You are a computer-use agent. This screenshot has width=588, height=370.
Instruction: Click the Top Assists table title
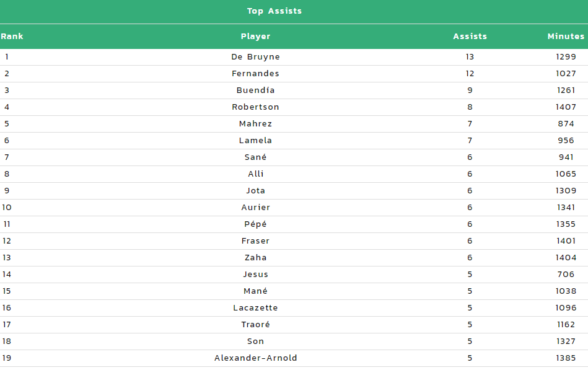[274, 11]
